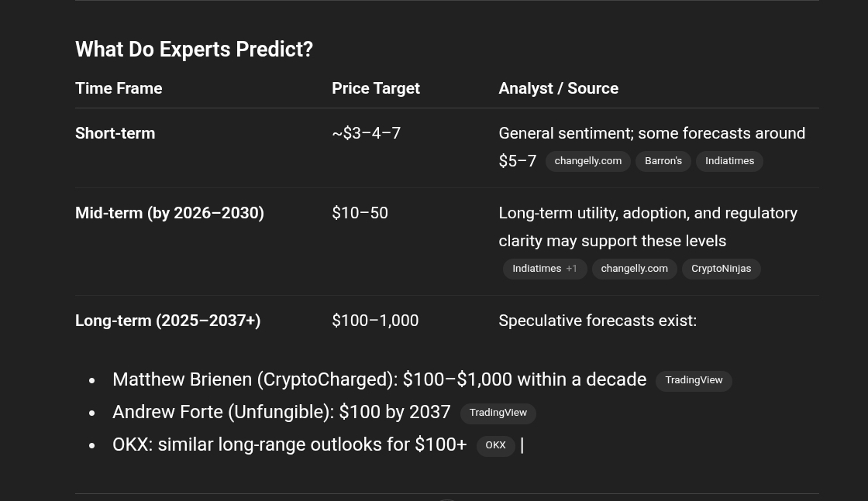Click the "Time Frame" column header
The height and width of the screenshot is (501, 868).
pyautogui.click(x=119, y=88)
